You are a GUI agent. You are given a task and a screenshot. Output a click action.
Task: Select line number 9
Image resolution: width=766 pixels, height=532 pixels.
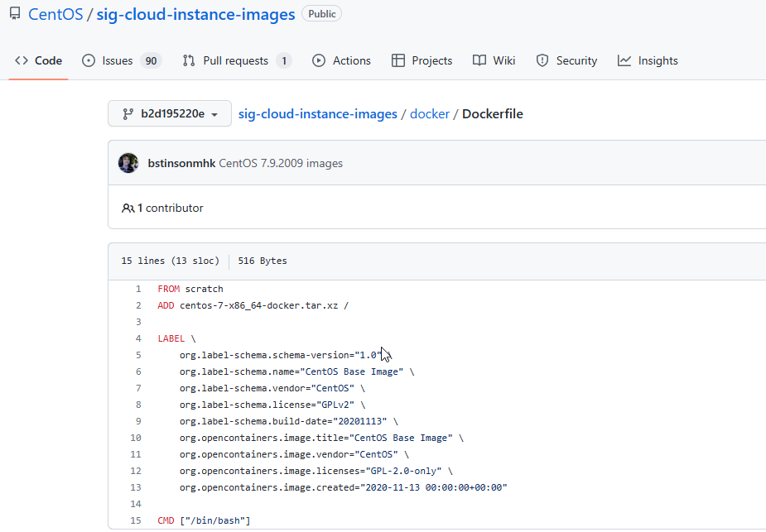pyautogui.click(x=138, y=421)
